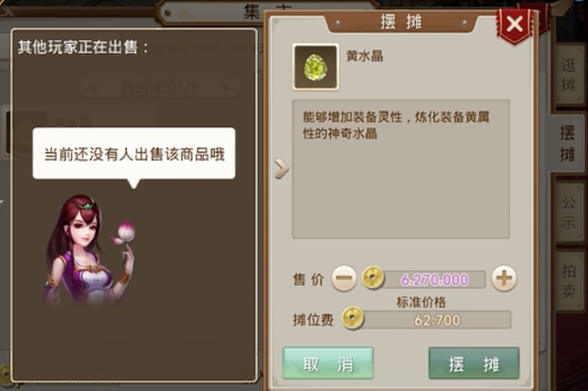The height and width of the screenshot is (391, 588).
Task: Click the 标准价格 label
Action: tap(421, 302)
